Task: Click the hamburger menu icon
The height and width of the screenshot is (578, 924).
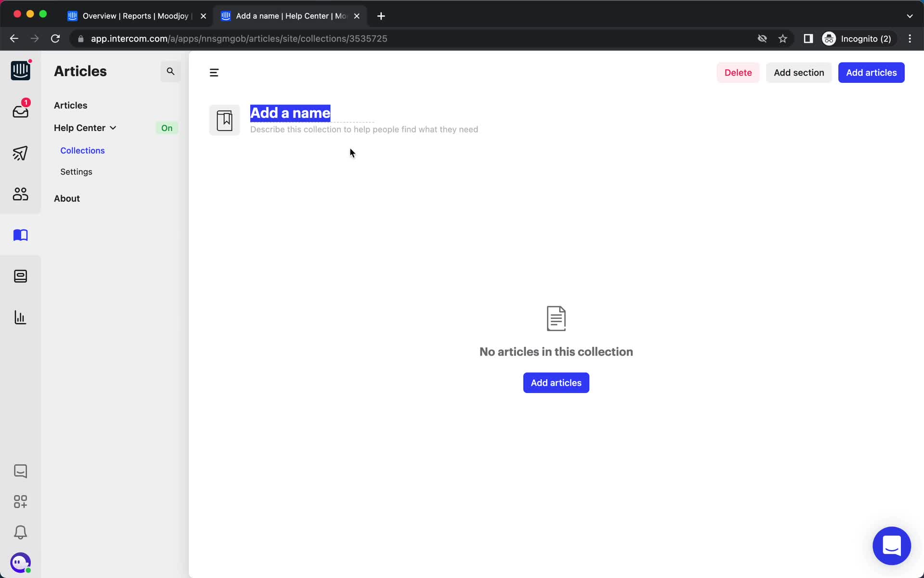Action: point(214,73)
